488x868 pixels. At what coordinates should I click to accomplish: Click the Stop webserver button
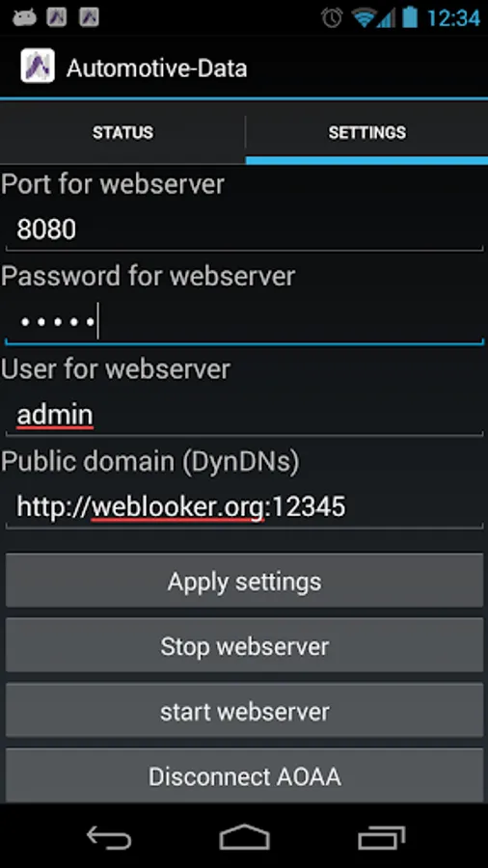(x=245, y=646)
